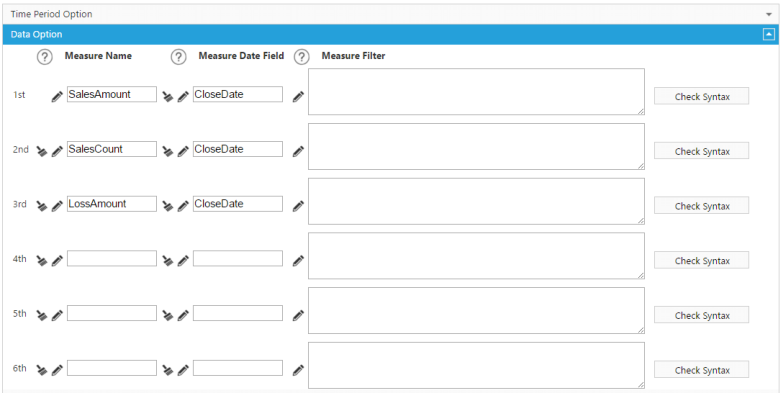783x393 pixels.
Task: Focus the 3rd measure filter text area
Action: pyautogui.click(x=476, y=201)
